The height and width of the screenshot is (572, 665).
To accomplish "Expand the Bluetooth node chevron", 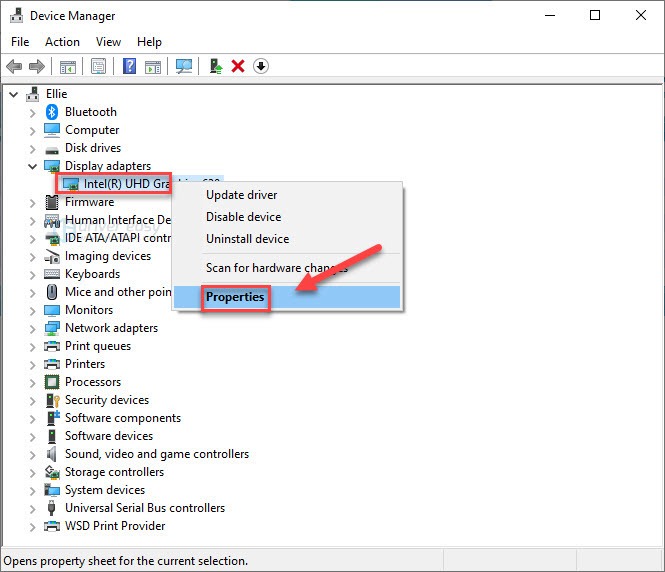I will [33, 113].
